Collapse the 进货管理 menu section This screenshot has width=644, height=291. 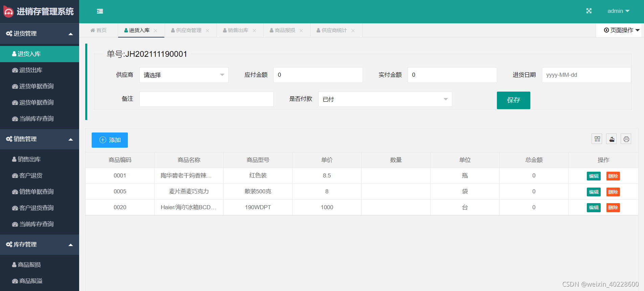click(40, 33)
